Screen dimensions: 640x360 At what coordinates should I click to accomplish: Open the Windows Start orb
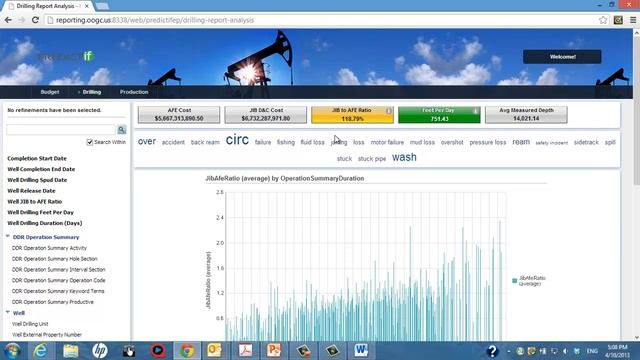click(13, 351)
